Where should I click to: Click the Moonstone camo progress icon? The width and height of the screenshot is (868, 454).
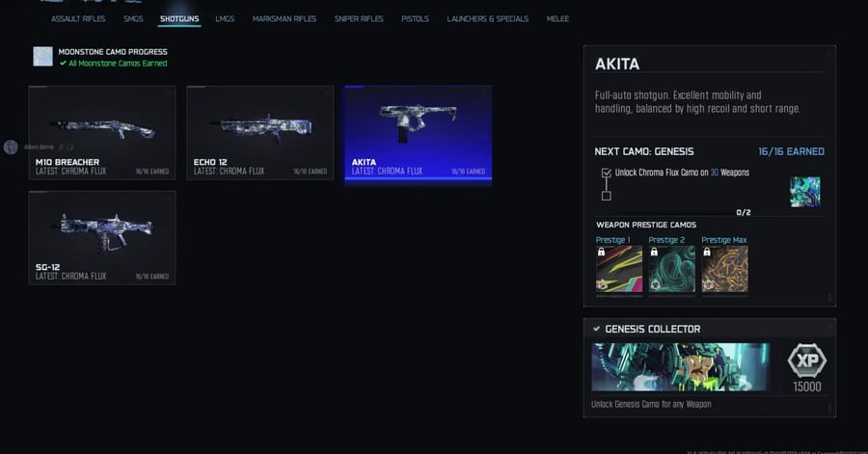42,57
